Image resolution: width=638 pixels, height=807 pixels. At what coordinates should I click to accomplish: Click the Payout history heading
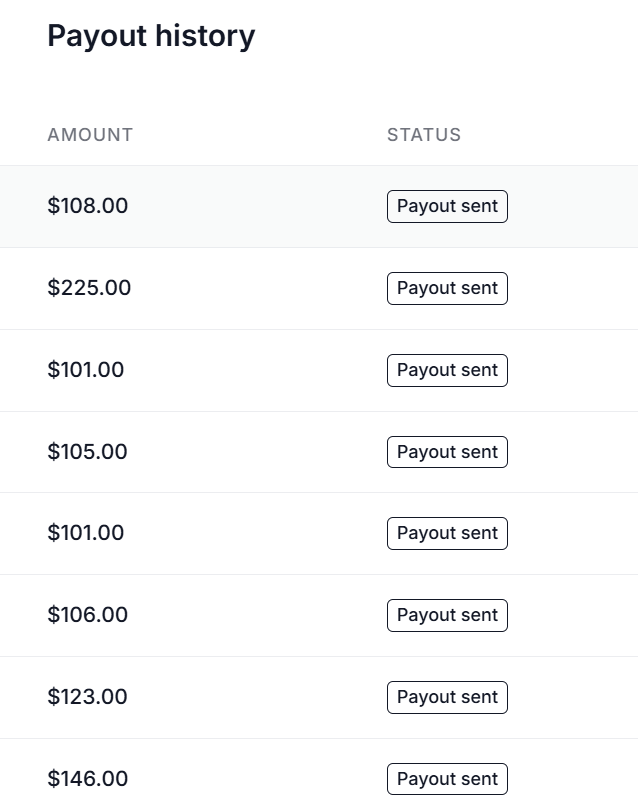click(x=151, y=36)
